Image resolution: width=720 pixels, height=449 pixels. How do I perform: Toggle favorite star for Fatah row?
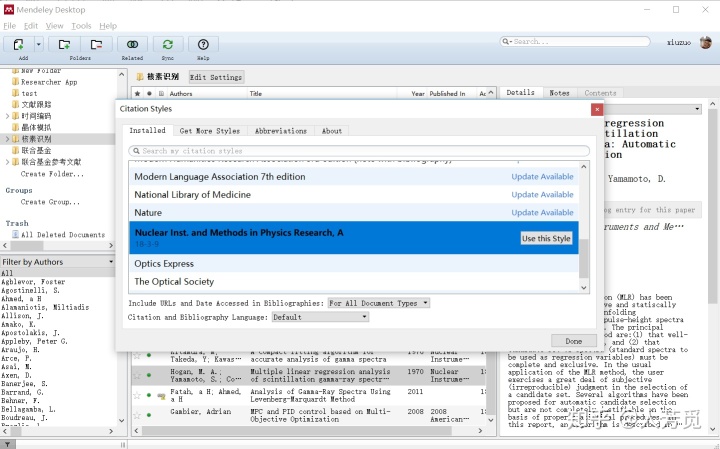[137, 395]
